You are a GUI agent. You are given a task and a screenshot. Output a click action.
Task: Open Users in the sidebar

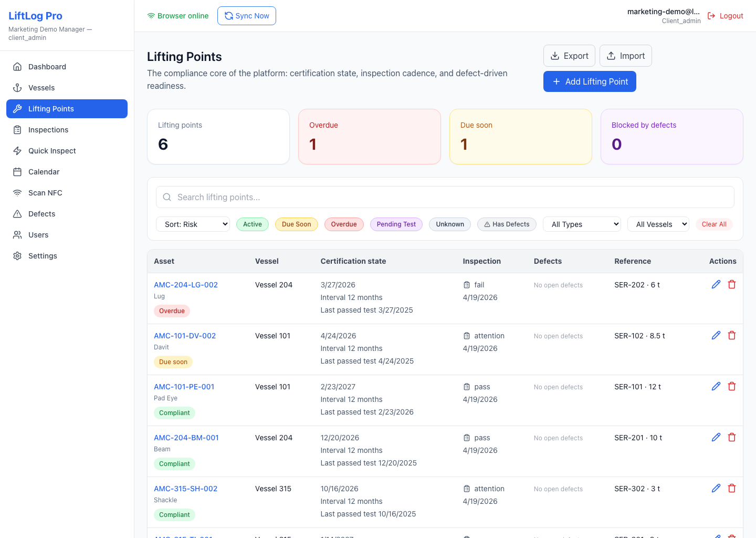click(67, 235)
